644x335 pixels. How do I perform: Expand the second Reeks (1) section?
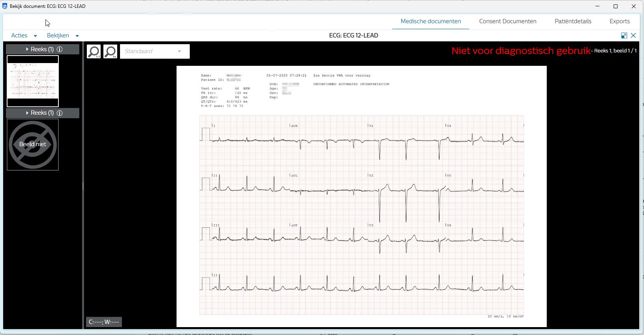[27, 113]
